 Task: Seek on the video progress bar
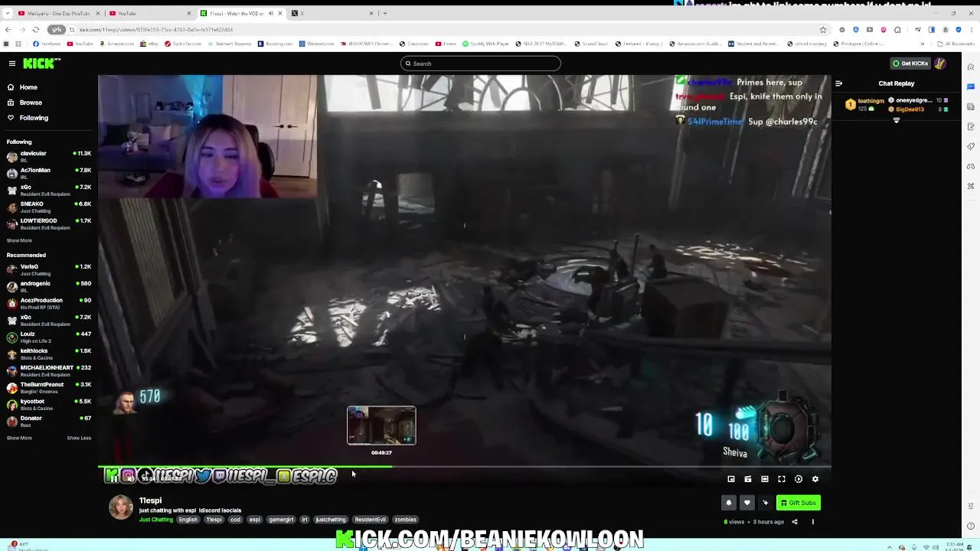tap(464, 466)
